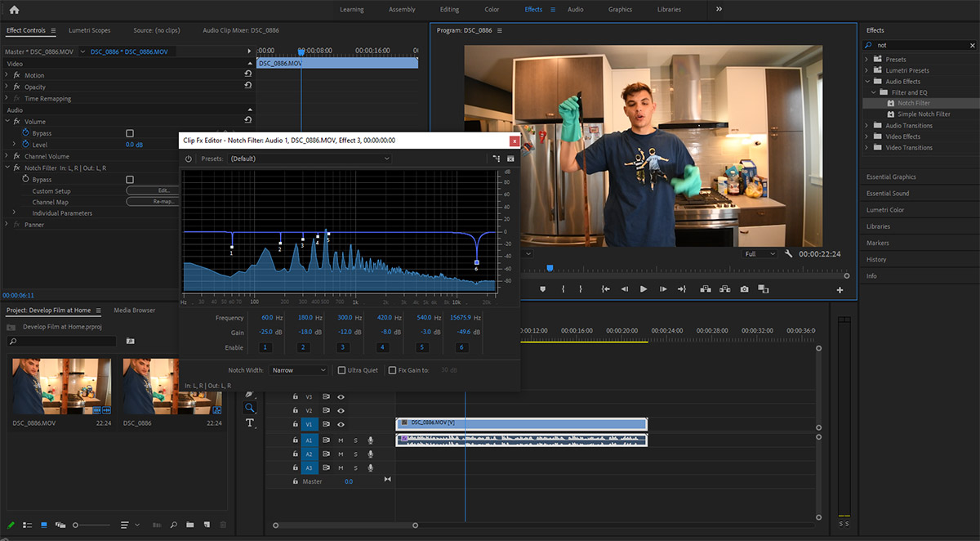The width and height of the screenshot is (980, 541).
Task: Switch Project panel to freeform view
Action: pyautogui.click(x=61, y=525)
